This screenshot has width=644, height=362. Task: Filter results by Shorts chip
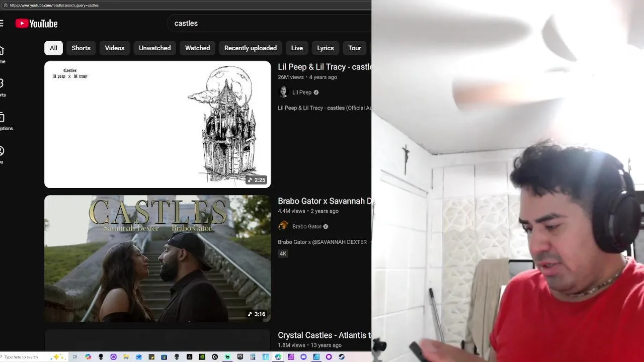pyautogui.click(x=81, y=48)
